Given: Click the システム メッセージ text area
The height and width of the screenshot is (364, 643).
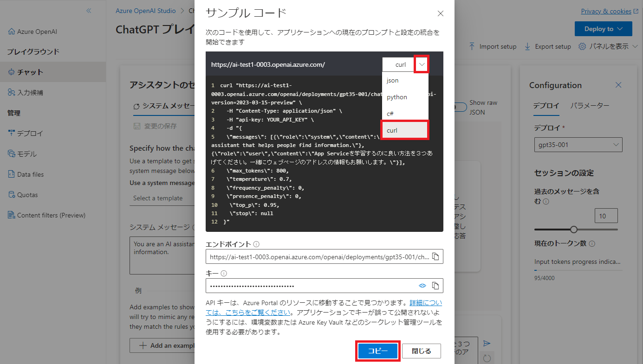Looking at the screenshot, I should (162, 256).
